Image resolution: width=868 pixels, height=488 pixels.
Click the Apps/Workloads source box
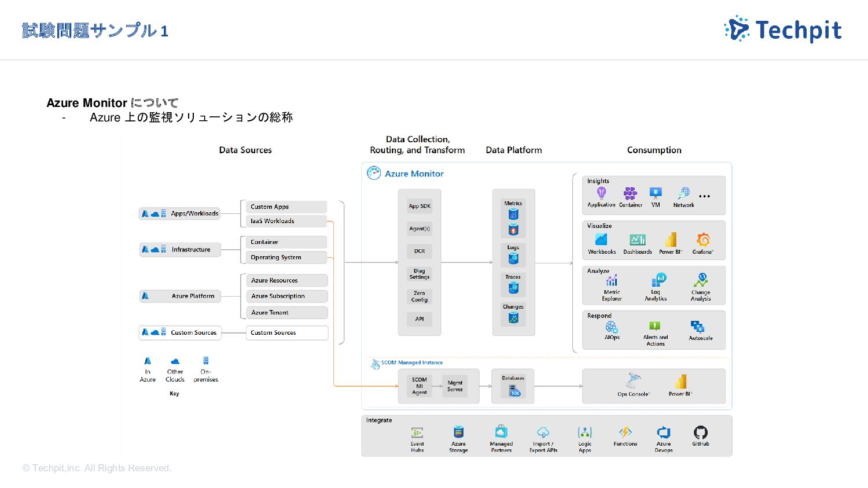click(180, 213)
